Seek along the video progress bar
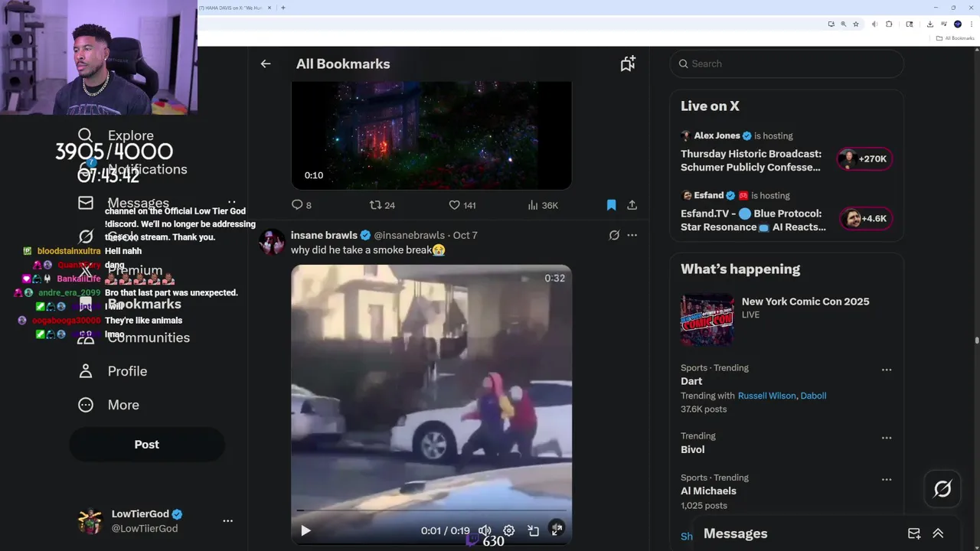 coord(431,510)
